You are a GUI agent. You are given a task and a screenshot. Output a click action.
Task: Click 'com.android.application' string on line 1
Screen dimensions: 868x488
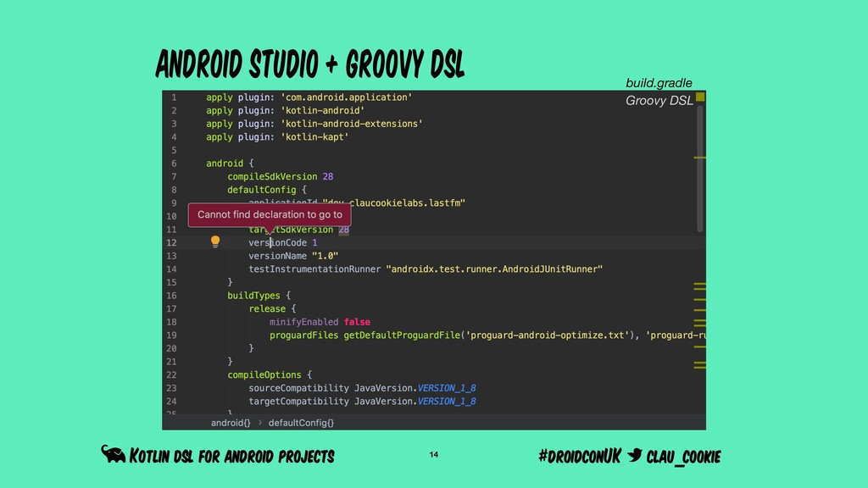point(347,97)
